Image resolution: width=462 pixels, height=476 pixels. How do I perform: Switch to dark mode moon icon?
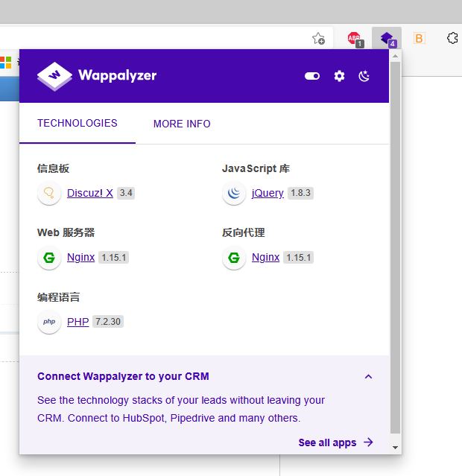coord(364,76)
